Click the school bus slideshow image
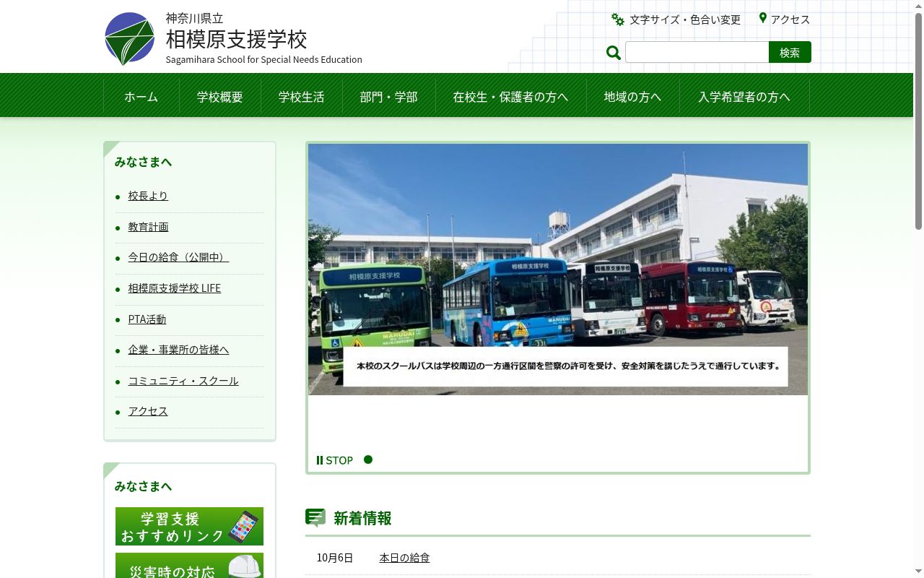 558,269
